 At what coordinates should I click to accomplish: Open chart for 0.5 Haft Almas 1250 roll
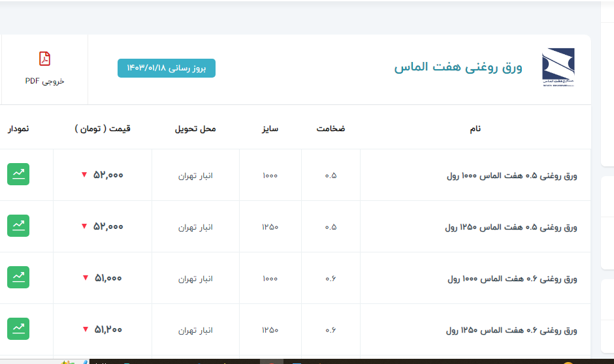point(18,226)
